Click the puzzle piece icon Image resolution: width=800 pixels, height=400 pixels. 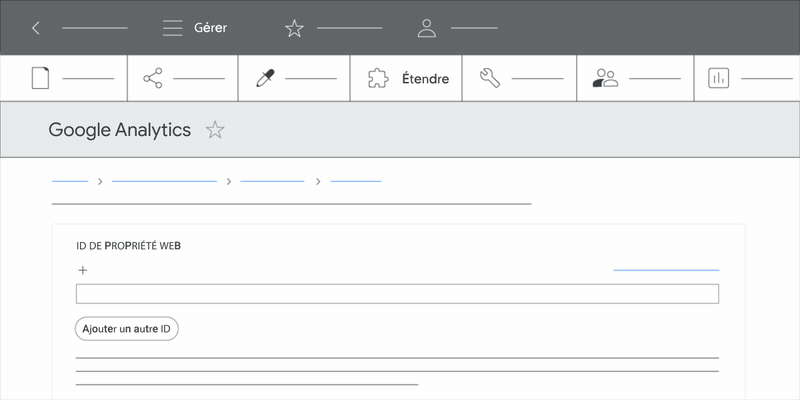tap(378, 79)
